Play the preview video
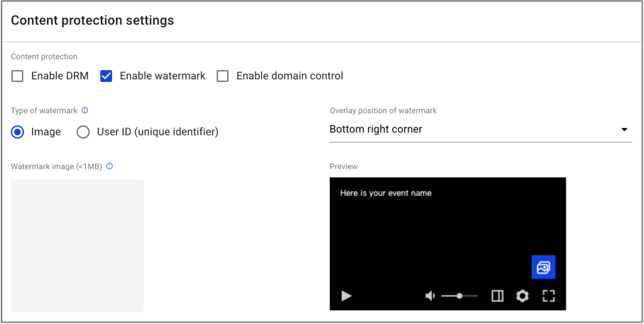The height and width of the screenshot is (324, 644). (347, 296)
